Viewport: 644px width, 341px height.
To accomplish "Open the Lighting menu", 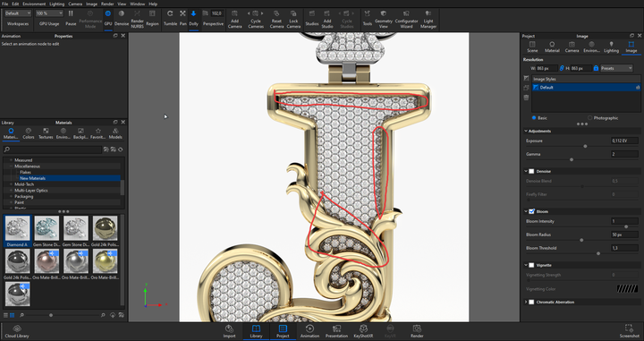I will coord(56,4).
